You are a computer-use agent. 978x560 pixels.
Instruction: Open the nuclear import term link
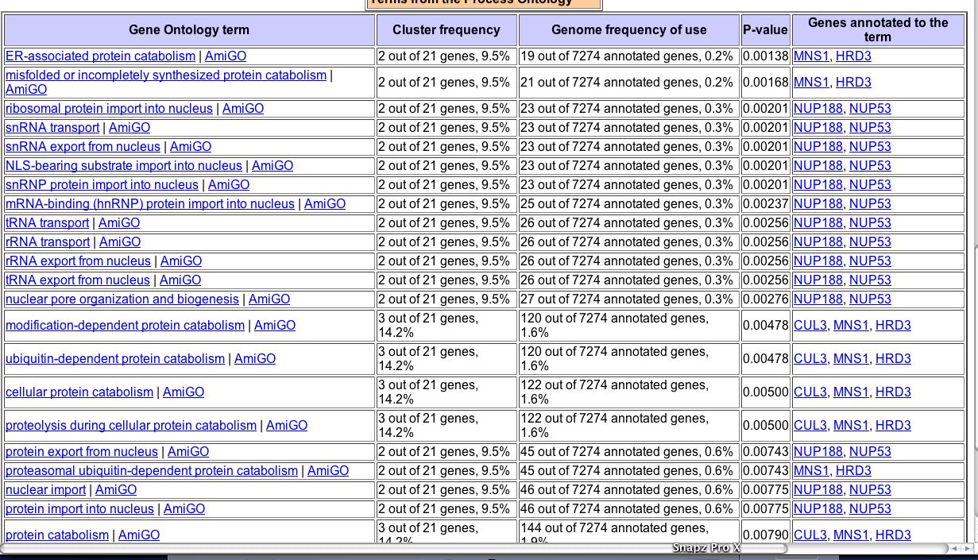coord(45,490)
